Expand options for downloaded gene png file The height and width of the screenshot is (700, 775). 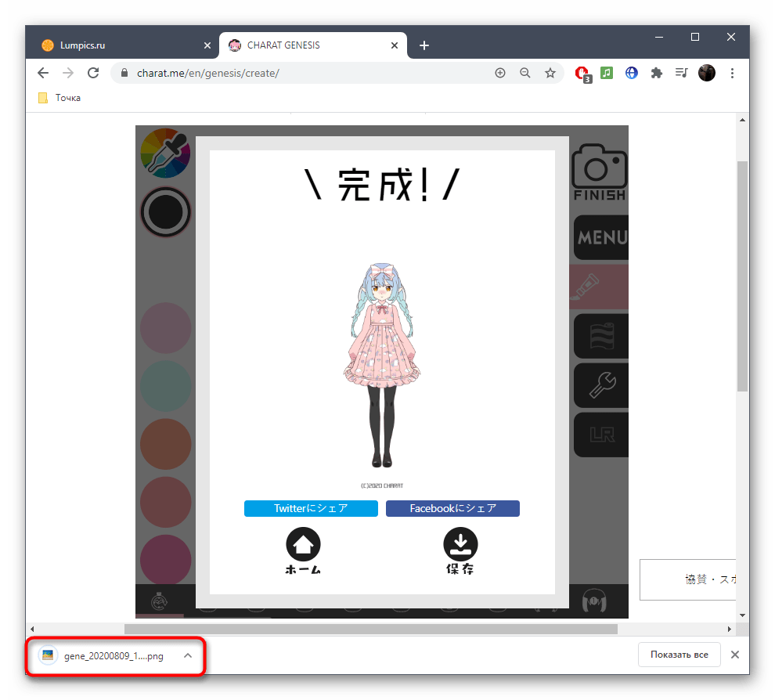pos(188,655)
